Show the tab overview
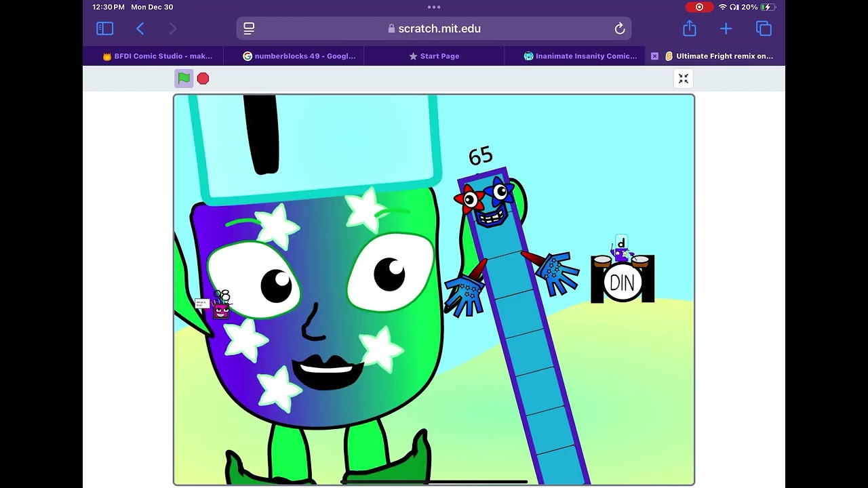The height and width of the screenshot is (488, 868). 764,28
